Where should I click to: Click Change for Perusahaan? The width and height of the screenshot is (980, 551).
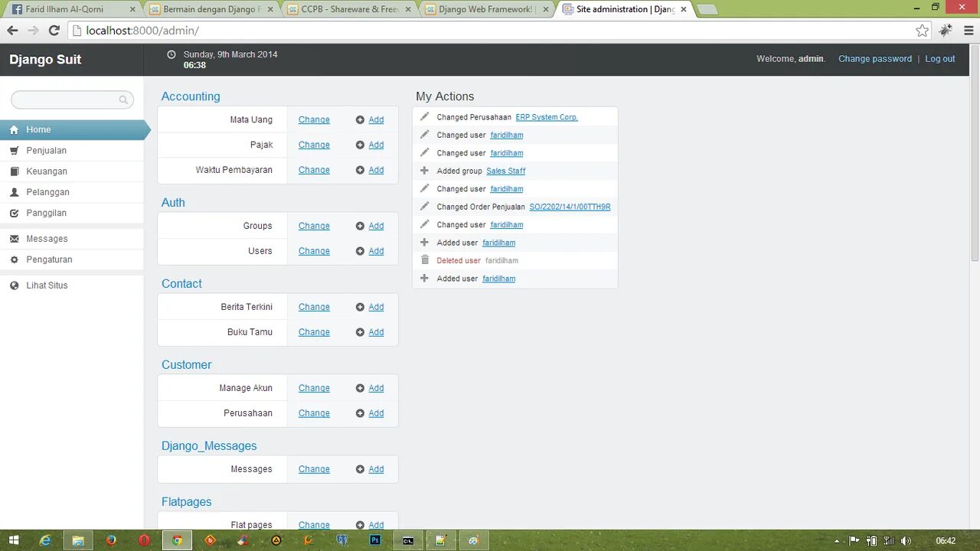click(x=314, y=414)
